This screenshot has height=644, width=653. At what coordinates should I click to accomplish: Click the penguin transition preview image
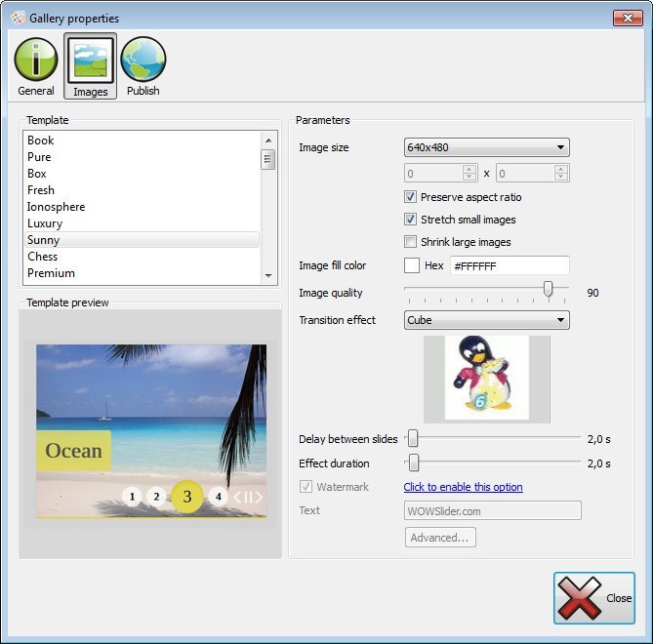[x=486, y=378]
